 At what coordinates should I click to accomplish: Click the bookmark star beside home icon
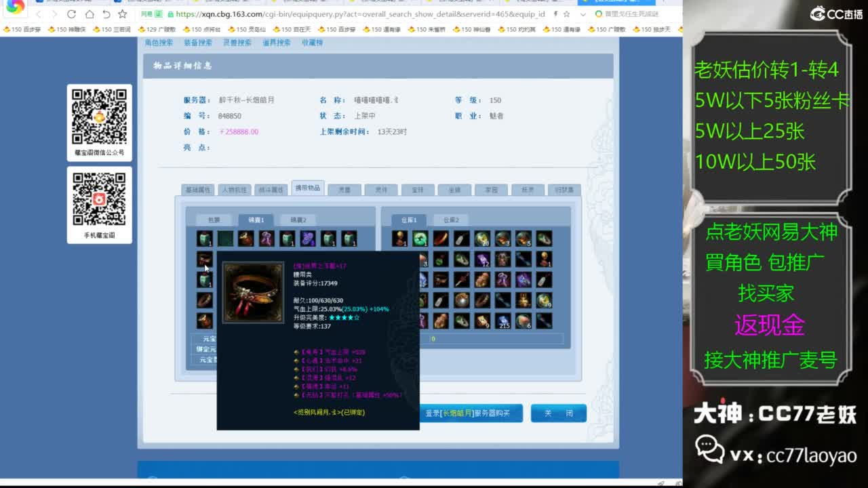122,14
